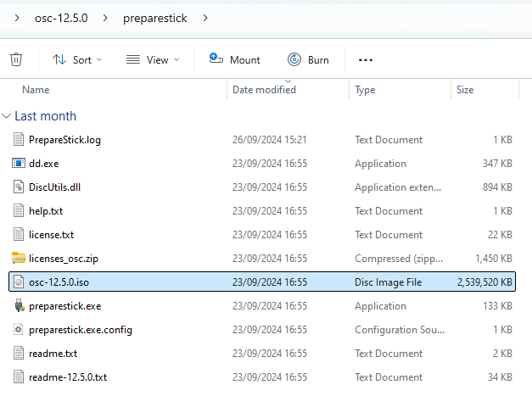Open the View dropdown menu
The width and height of the screenshot is (532, 396).
pos(153,60)
